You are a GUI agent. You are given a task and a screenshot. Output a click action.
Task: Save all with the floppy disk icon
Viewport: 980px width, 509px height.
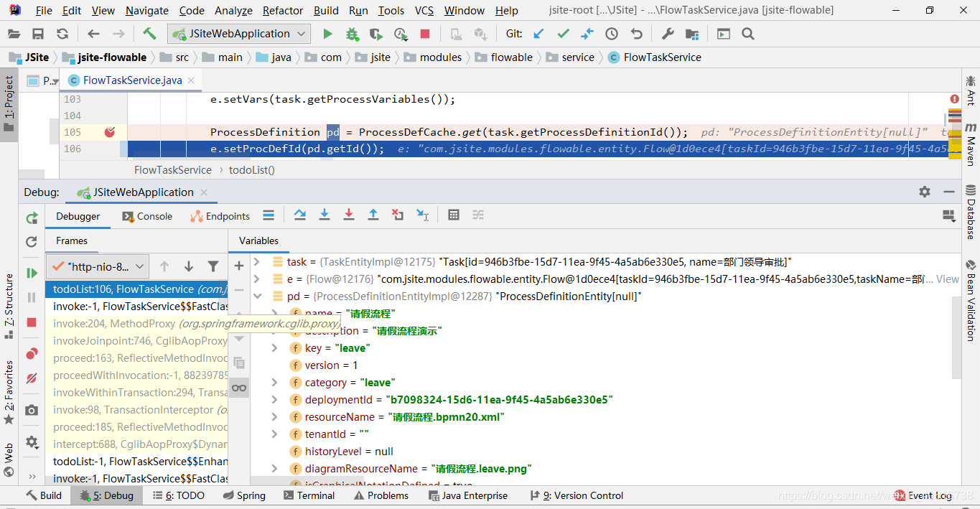tap(38, 34)
